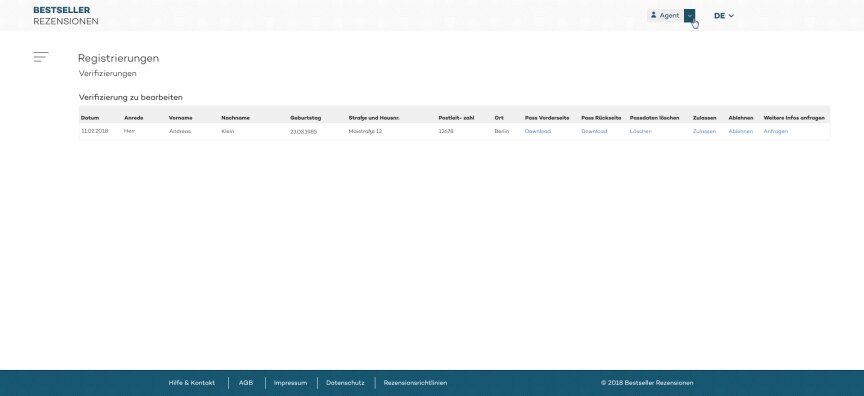Click the postal code cell '12678'
The width and height of the screenshot is (864, 396).
pyautogui.click(x=446, y=131)
